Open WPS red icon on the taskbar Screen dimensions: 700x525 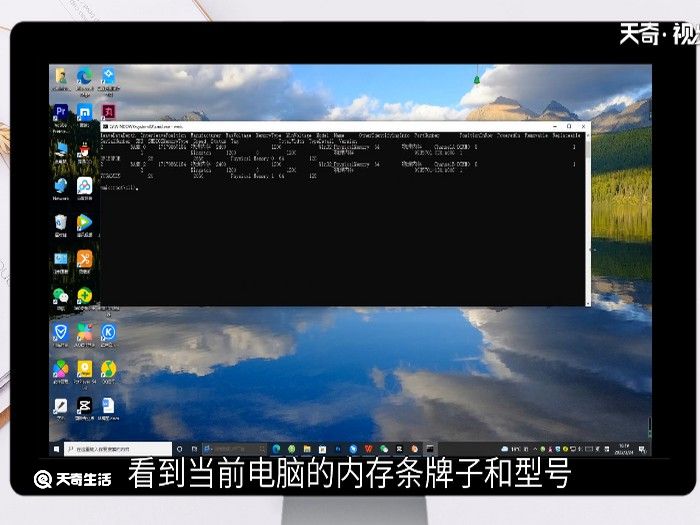pyautogui.click(x=368, y=449)
